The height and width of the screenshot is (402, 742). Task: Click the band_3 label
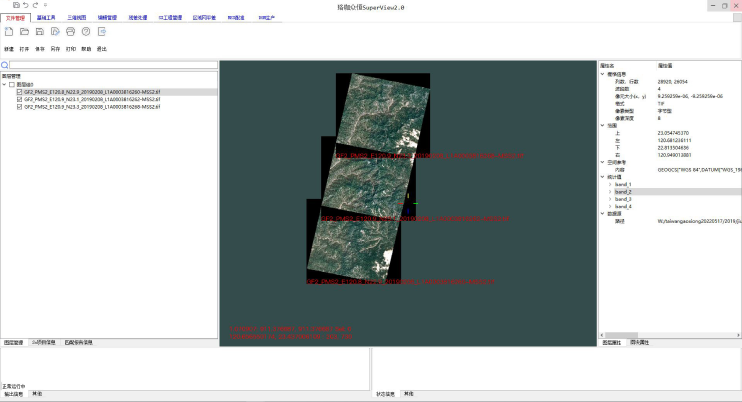click(x=623, y=199)
